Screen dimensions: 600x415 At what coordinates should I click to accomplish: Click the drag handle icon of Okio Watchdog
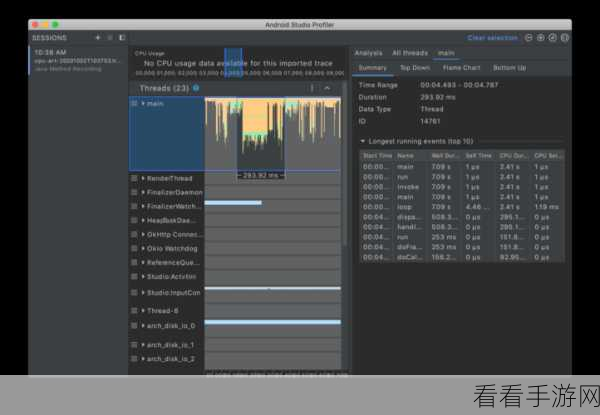[134, 248]
